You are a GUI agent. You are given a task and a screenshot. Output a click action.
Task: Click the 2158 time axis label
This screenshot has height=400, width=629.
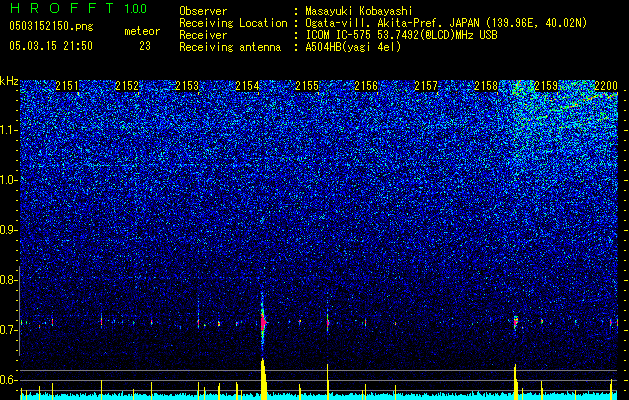tap(486, 86)
